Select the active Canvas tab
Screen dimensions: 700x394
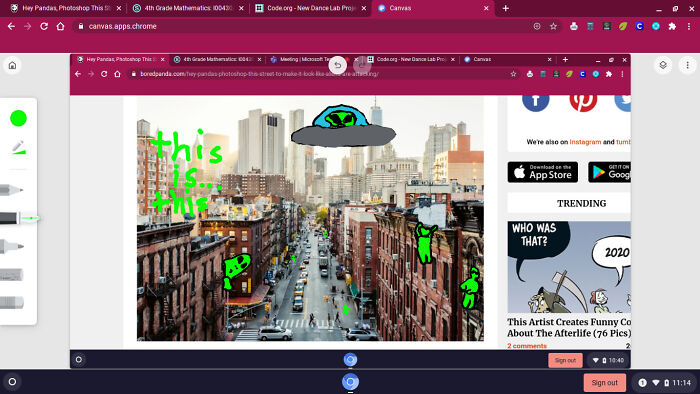coord(433,8)
